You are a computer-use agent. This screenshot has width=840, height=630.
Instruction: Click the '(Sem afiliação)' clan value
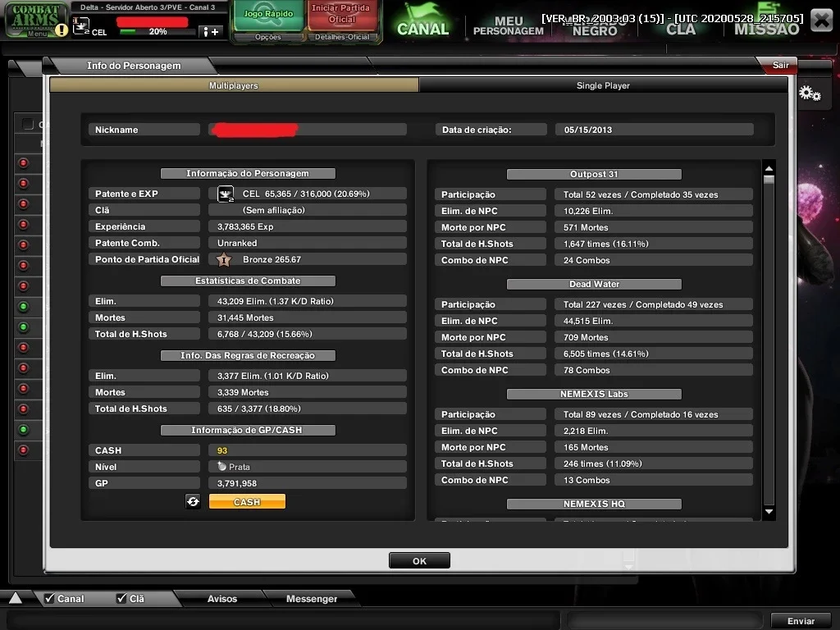point(274,210)
